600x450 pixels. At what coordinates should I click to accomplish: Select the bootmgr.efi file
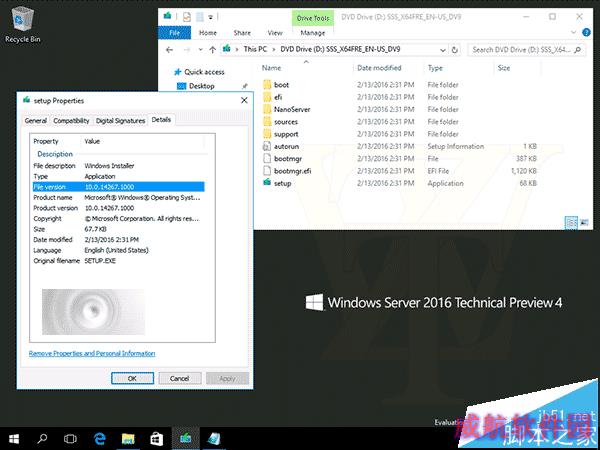click(292, 171)
